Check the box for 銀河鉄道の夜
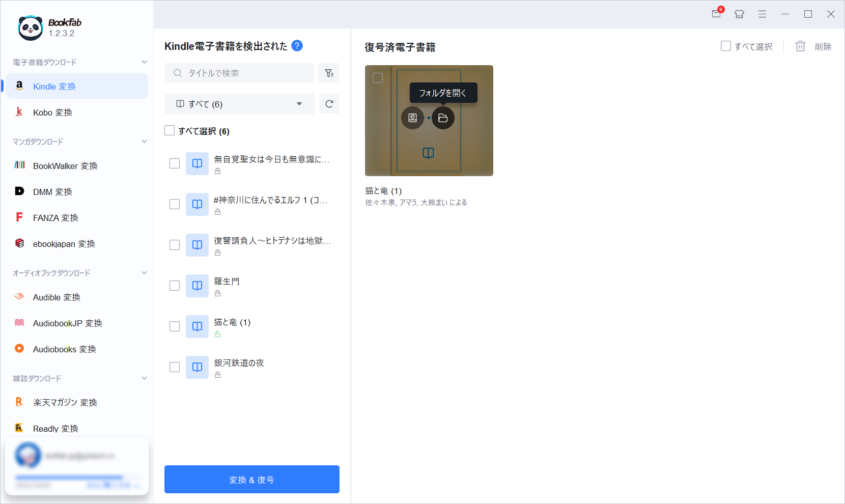 pyautogui.click(x=175, y=367)
